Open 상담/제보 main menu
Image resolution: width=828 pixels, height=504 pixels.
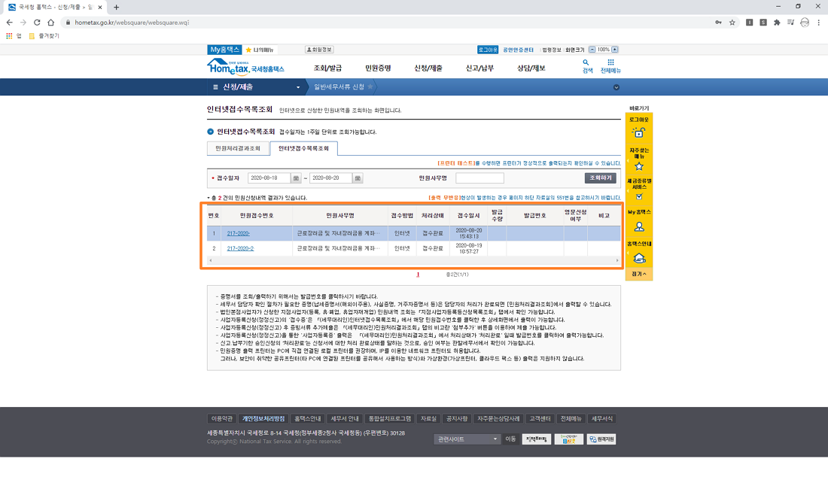531,68
